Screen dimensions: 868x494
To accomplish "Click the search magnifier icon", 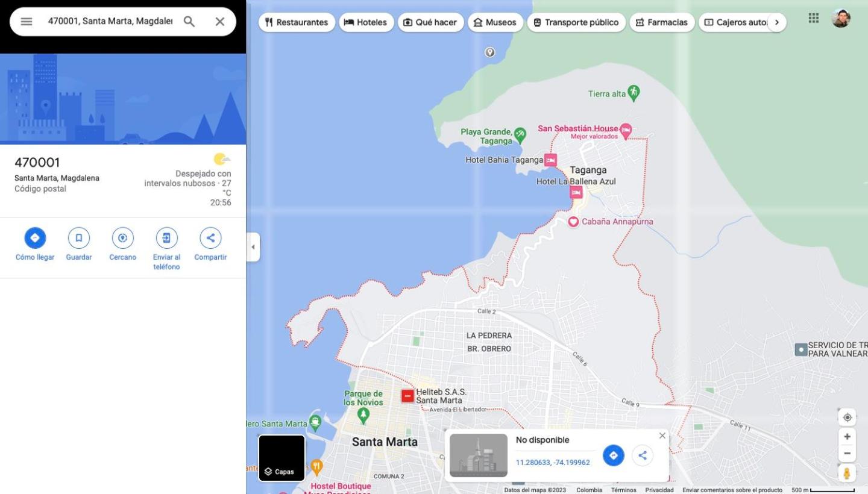I will pos(189,22).
